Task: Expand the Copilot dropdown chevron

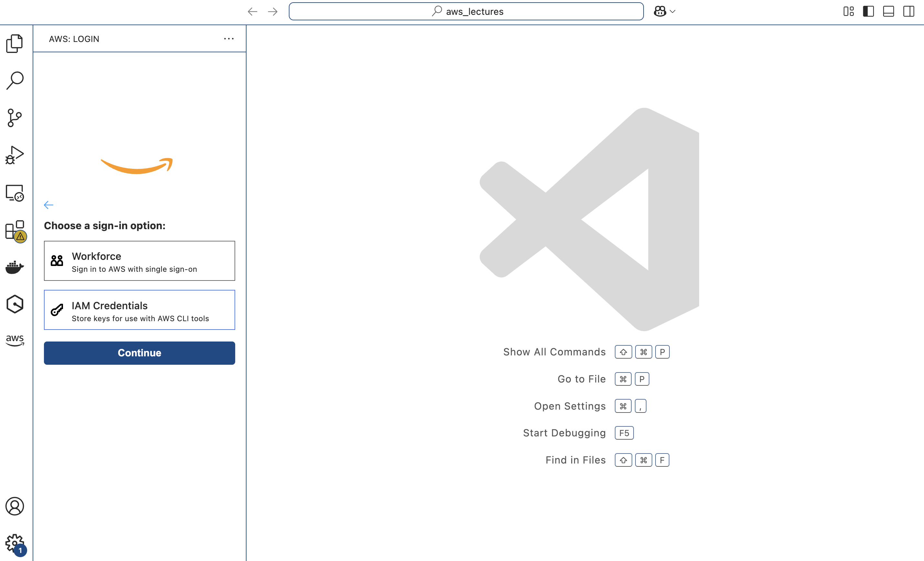Action: tap(673, 11)
